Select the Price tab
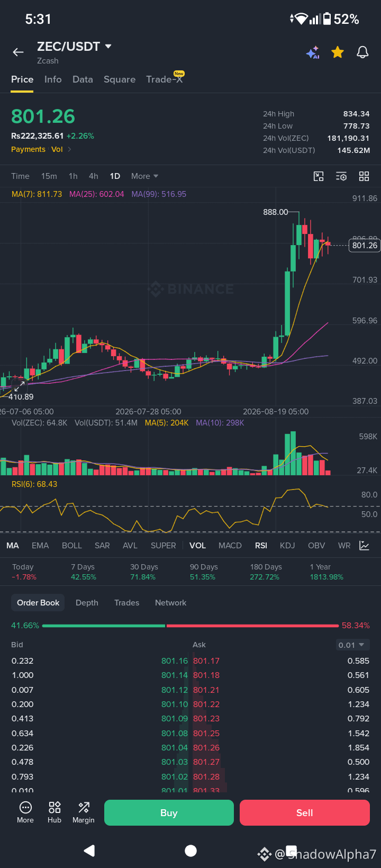The height and width of the screenshot is (868, 381). (x=22, y=79)
